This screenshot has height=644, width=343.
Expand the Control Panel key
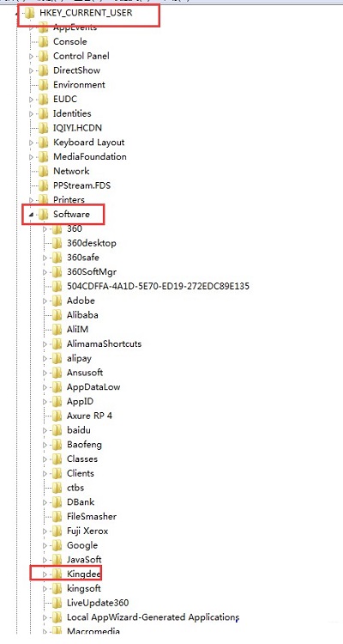pyautogui.click(x=32, y=57)
